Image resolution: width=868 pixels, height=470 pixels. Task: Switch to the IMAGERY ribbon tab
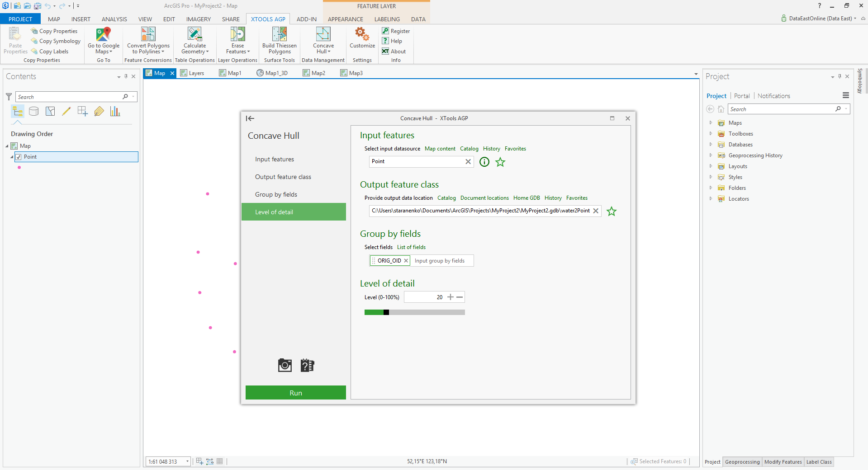199,19
